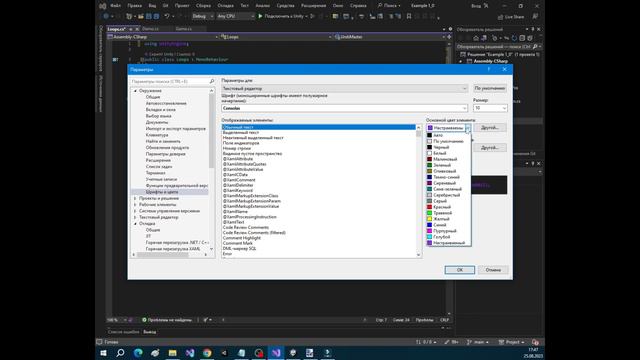This screenshot has width=640, height=360.
Task: Click the green Start debugging arrow
Action: click(260, 16)
